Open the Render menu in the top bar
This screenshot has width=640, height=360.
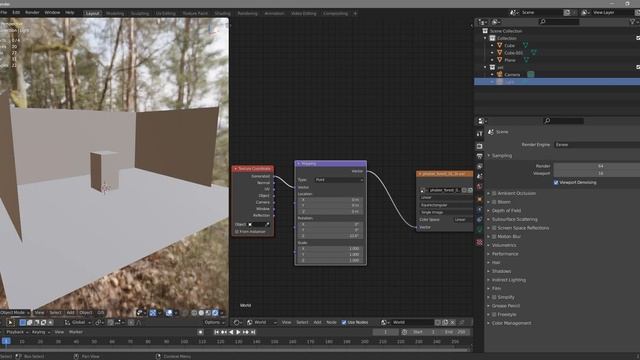click(x=32, y=13)
